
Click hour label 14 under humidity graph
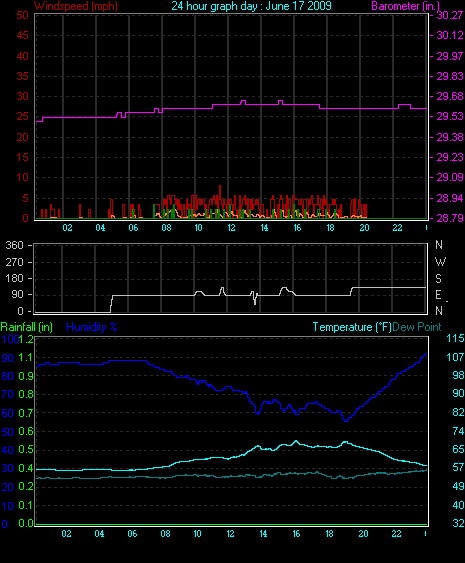(263, 534)
